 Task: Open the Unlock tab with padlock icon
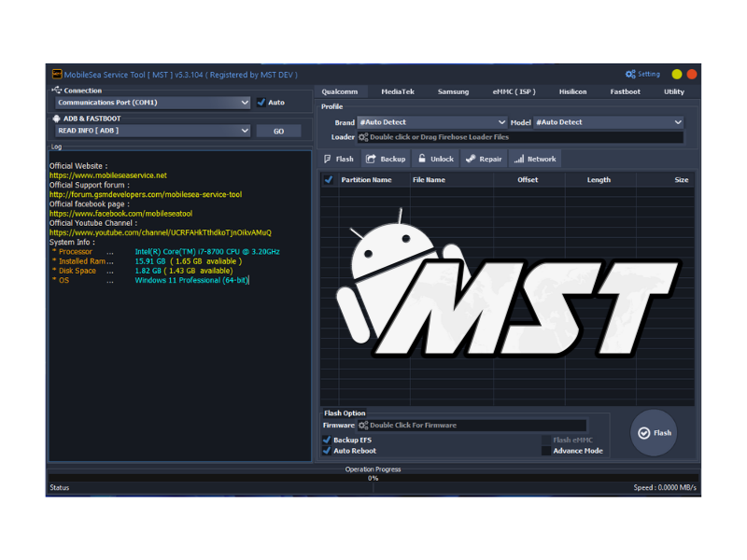436,159
